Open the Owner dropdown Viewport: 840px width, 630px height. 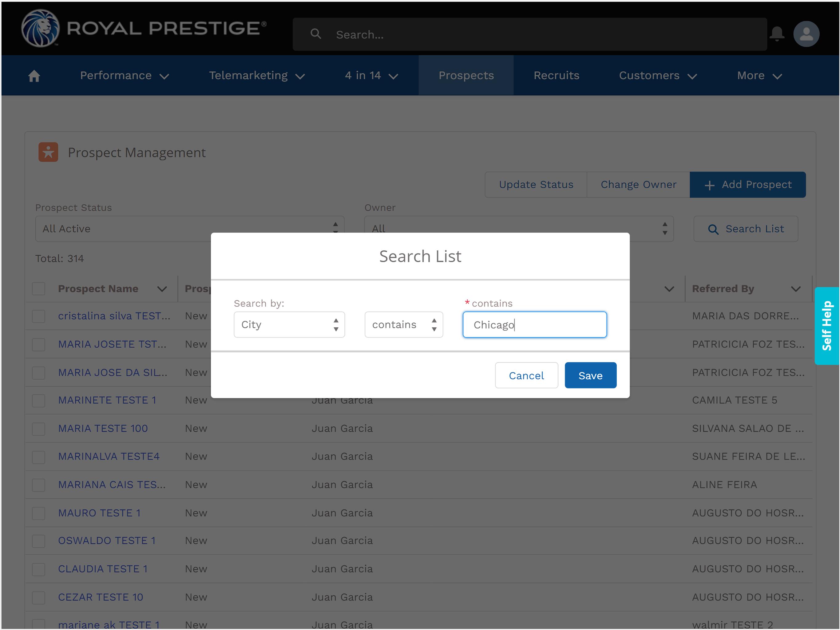tap(519, 229)
